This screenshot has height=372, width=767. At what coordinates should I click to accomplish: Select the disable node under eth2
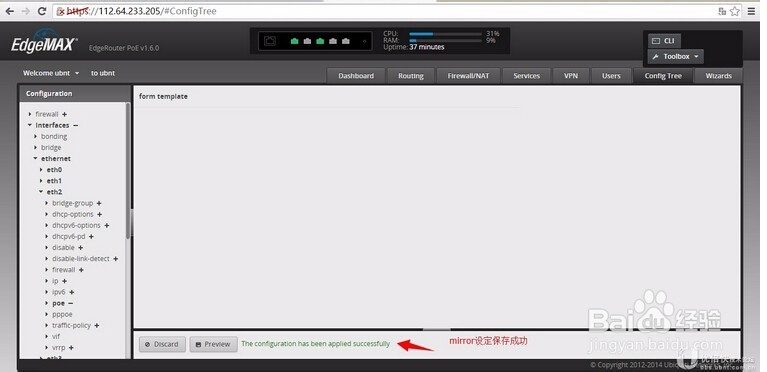63,248
